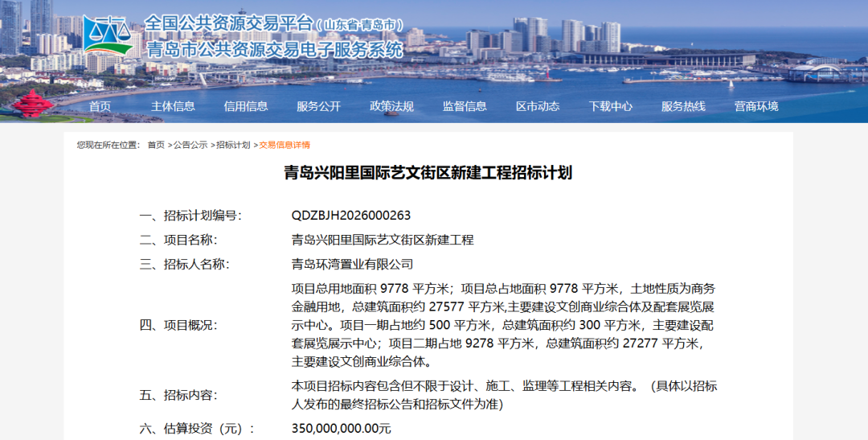Open the 营商环境 menu item
Screen dimensions: 868x440
(x=756, y=106)
